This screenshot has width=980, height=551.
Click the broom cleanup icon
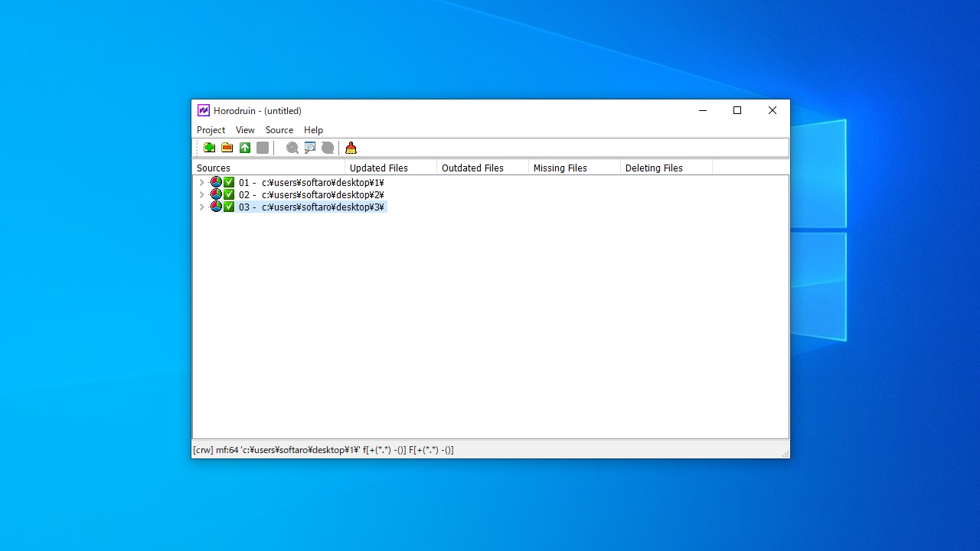click(351, 148)
